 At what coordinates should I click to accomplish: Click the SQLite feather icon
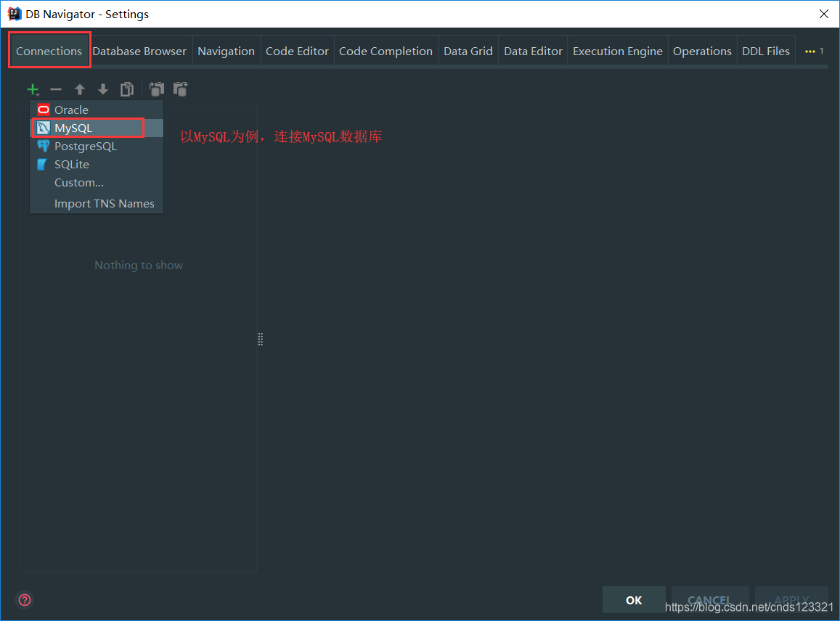click(x=42, y=165)
